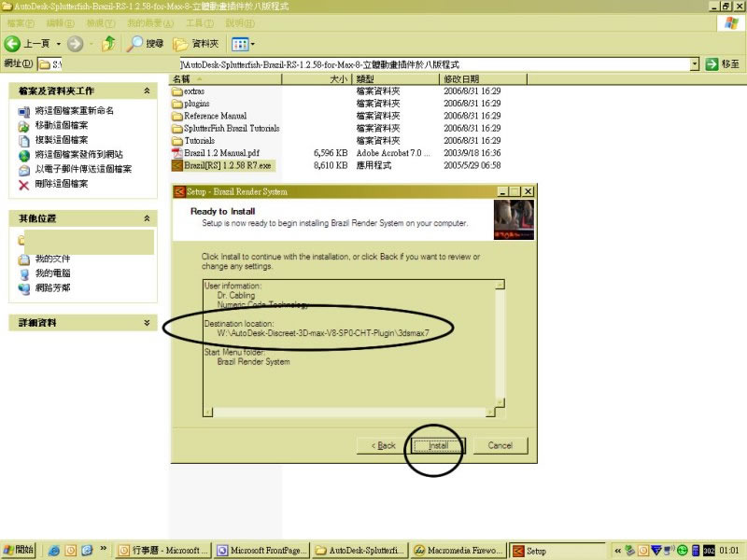Image resolution: width=747 pixels, height=560 pixels.
Task: Open the 開始 Start menu
Action: [x=19, y=550]
